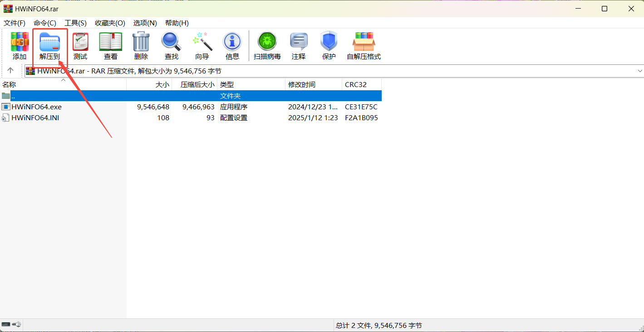Viewport: 644px width, 332px height.
Task: Sort by 修改时间 column header
Action: pos(301,84)
